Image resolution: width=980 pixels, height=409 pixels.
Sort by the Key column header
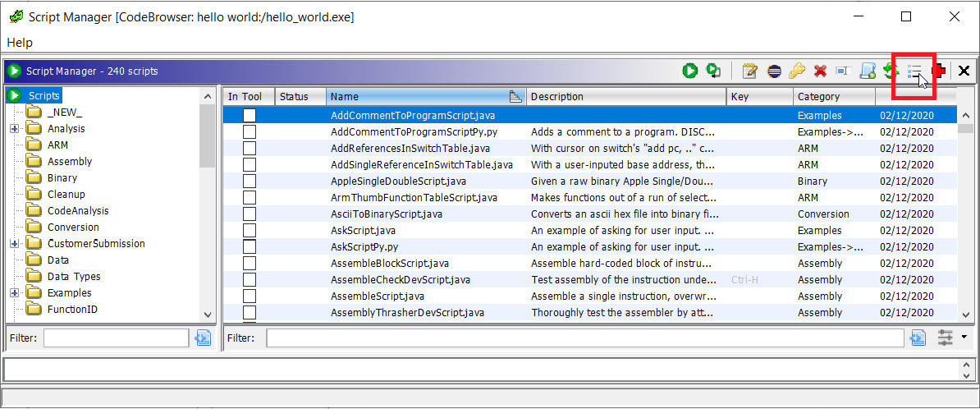point(760,96)
